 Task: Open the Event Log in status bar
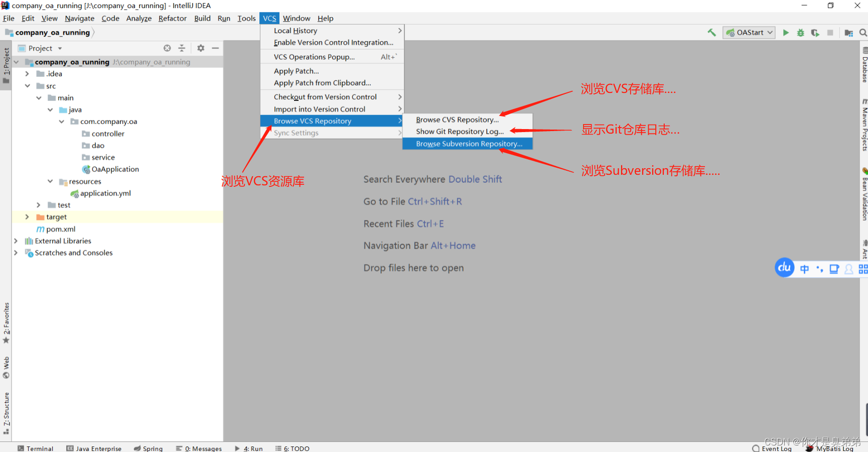click(x=772, y=448)
